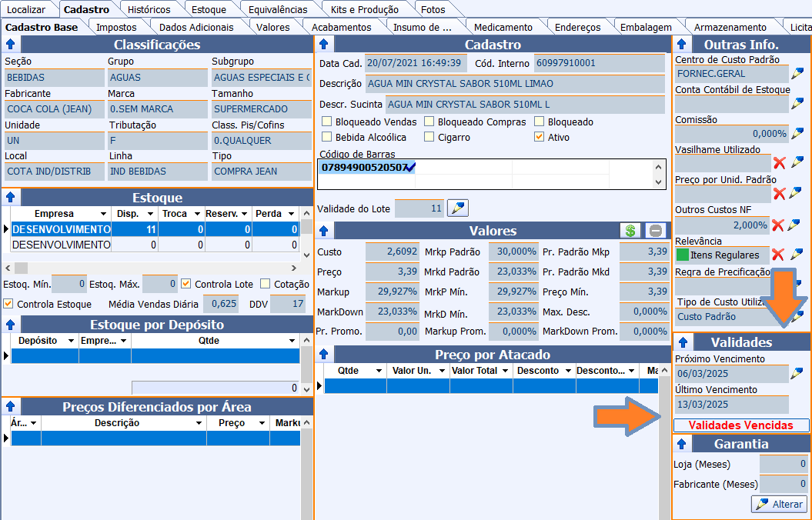Click the edit pencil beside Validade do Lote

coord(458,208)
